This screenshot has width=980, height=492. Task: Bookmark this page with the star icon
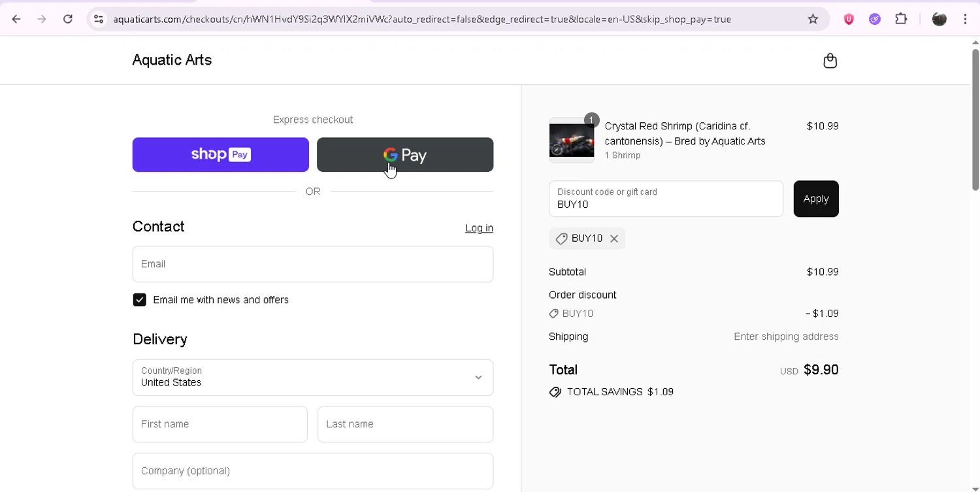point(813,19)
